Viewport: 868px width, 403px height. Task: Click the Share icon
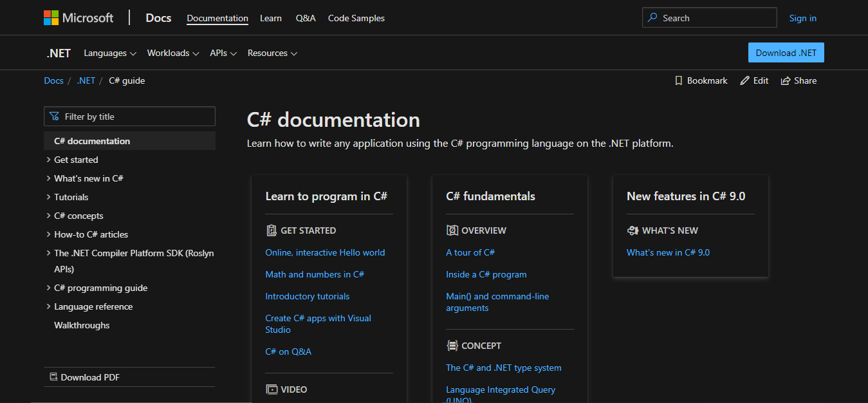click(x=786, y=80)
